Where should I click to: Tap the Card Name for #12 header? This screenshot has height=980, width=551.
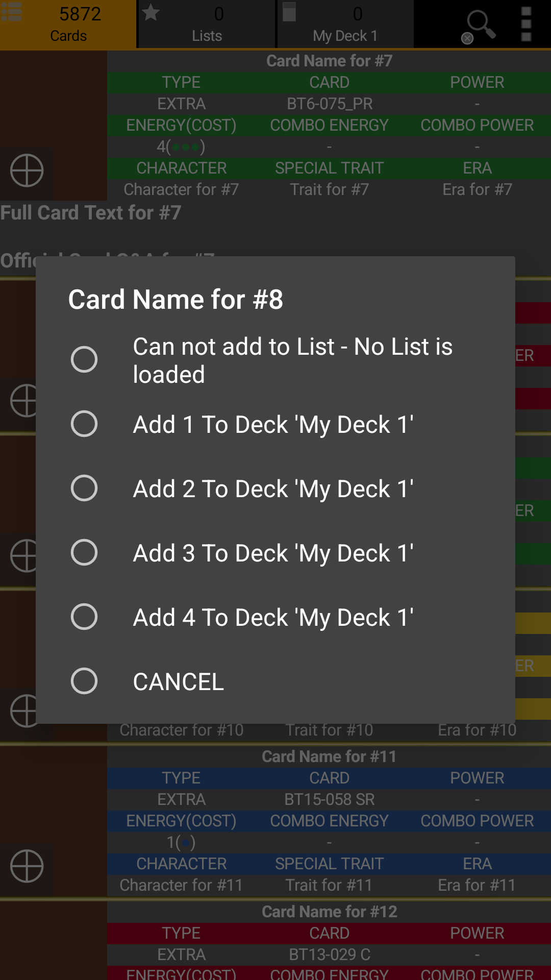coord(329,912)
